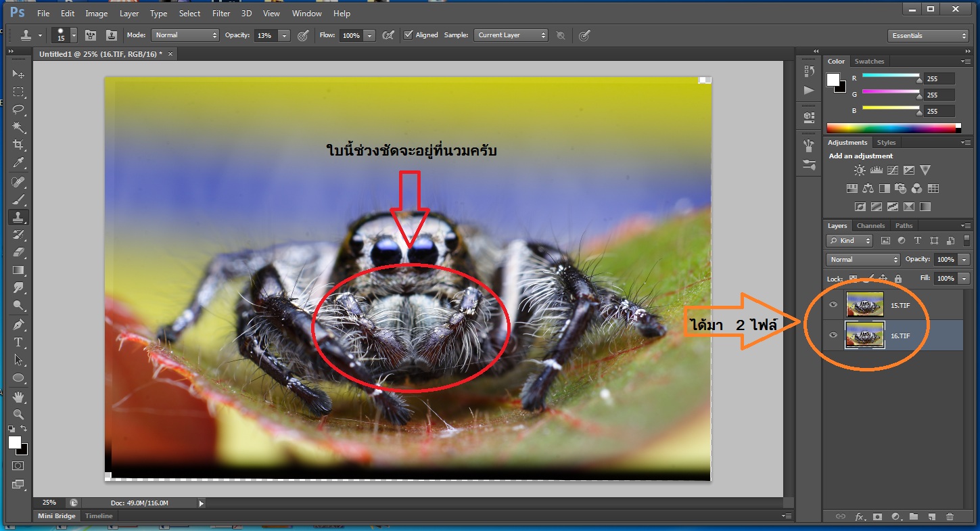Select the Horizontal Type tool

(19, 342)
